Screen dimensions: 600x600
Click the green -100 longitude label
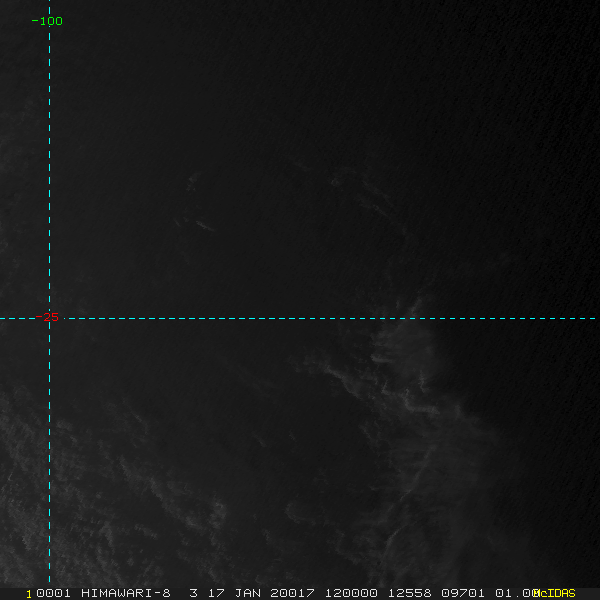(47, 21)
